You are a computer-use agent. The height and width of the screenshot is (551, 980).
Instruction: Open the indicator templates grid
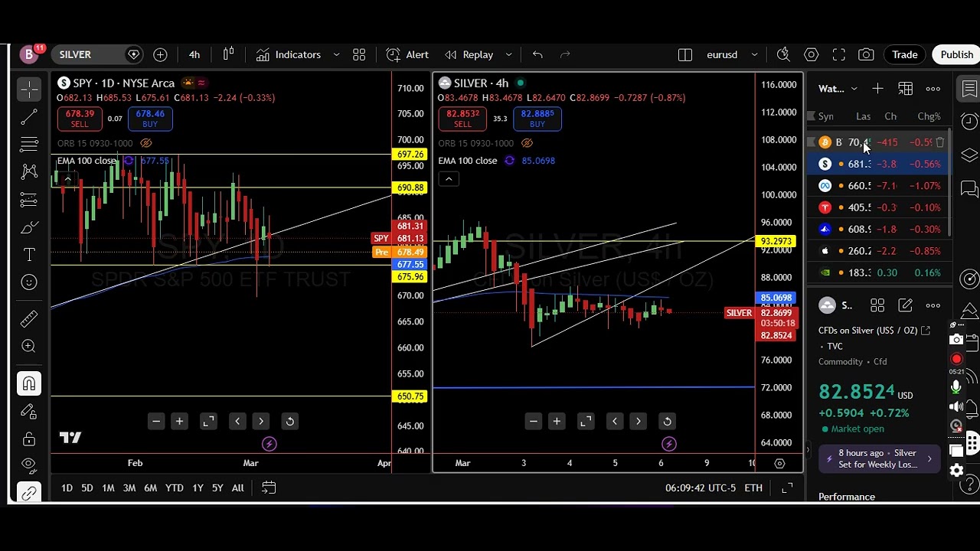[x=359, y=54]
